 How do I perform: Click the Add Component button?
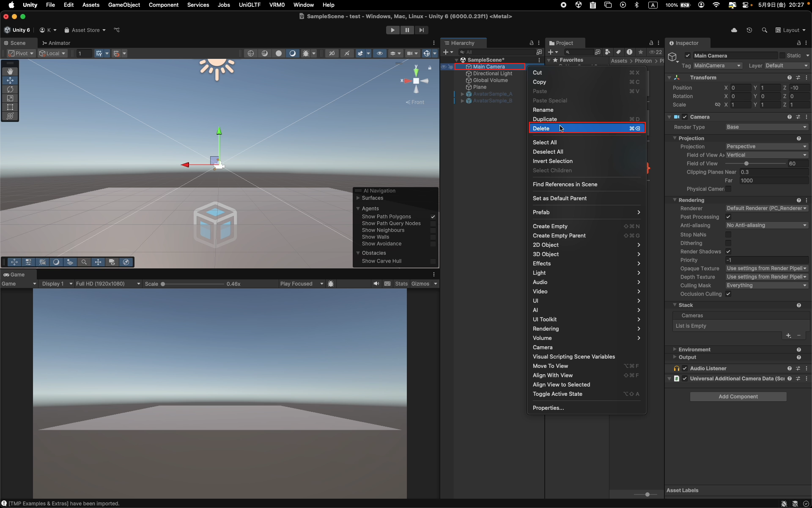pyautogui.click(x=738, y=397)
